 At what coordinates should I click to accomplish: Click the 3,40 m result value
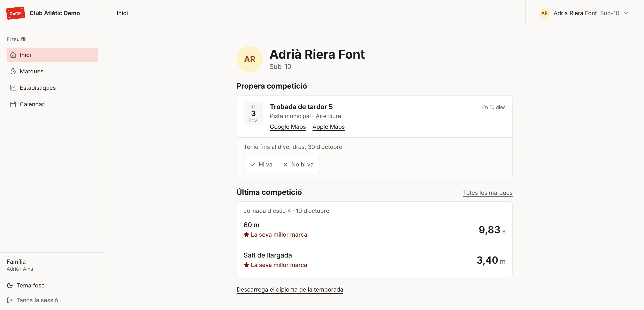[491, 260]
